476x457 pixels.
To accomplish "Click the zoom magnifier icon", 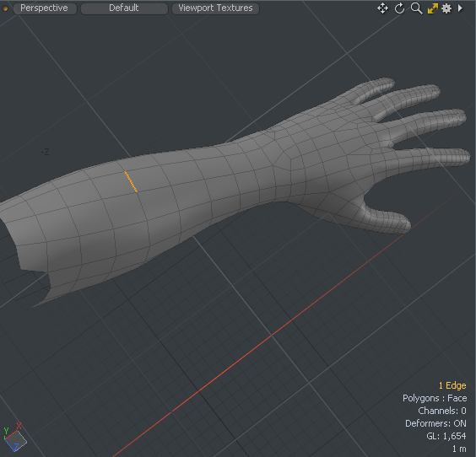I will 416,8.
